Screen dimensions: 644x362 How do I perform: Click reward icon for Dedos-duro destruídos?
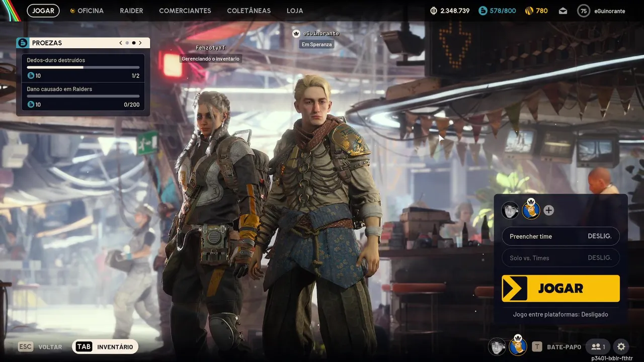click(31, 76)
